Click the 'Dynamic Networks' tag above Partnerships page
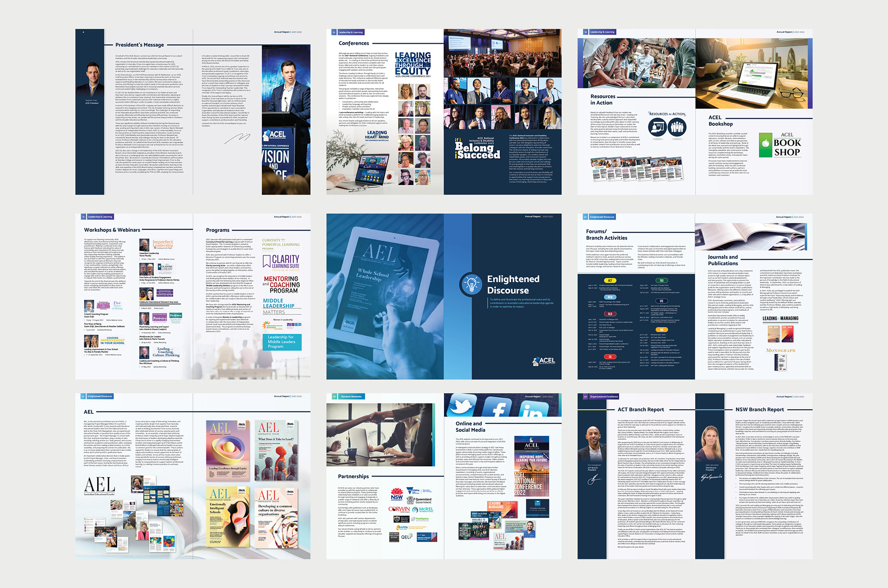The height and width of the screenshot is (588, 888). [351, 397]
